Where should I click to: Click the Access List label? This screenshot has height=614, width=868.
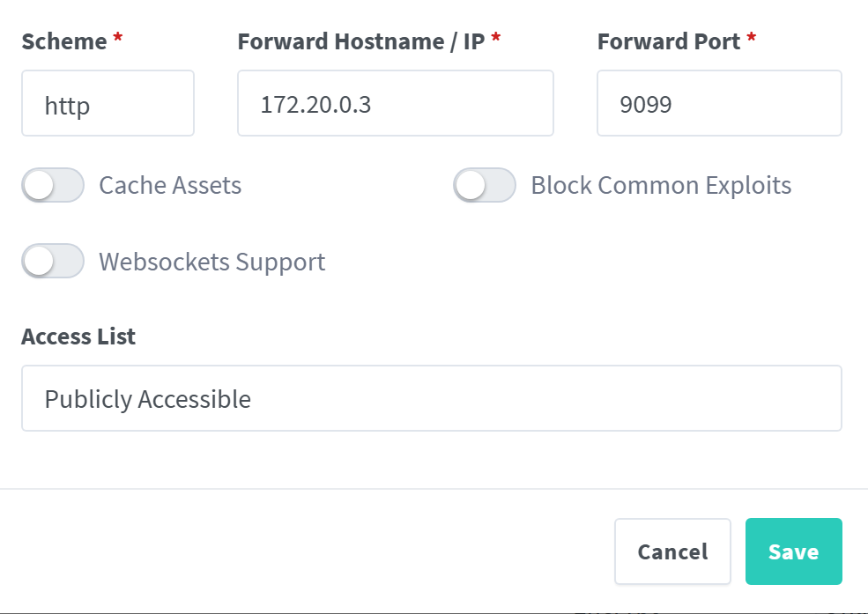(x=78, y=337)
